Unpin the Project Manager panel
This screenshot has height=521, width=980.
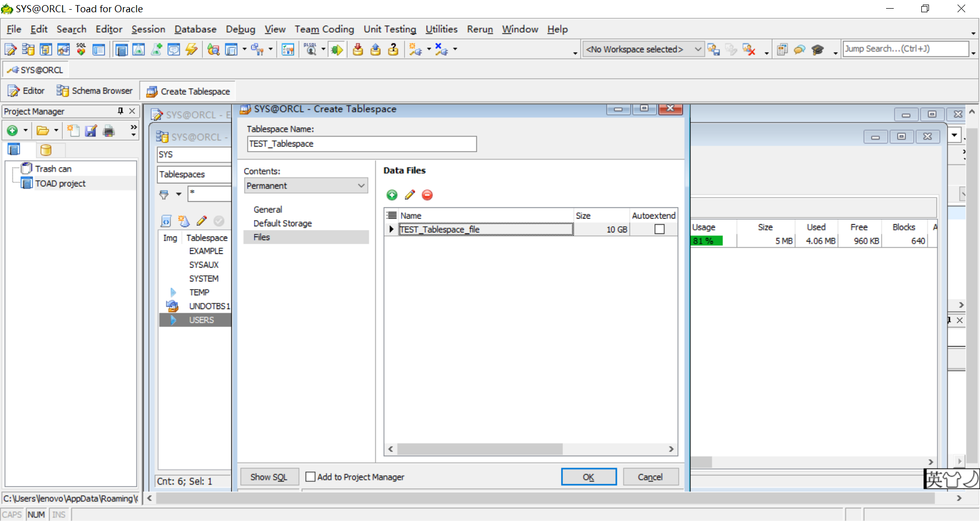(120, 111)
